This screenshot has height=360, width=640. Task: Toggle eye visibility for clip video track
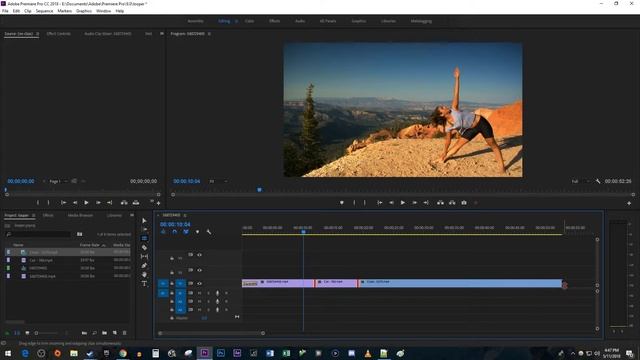point(200,283)
